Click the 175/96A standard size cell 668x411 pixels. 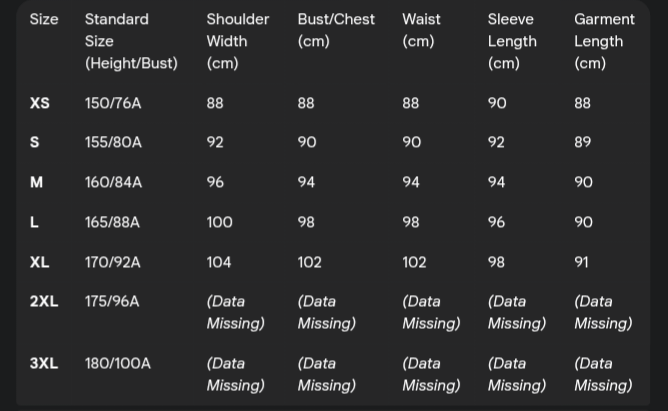[x=113, y=301]
